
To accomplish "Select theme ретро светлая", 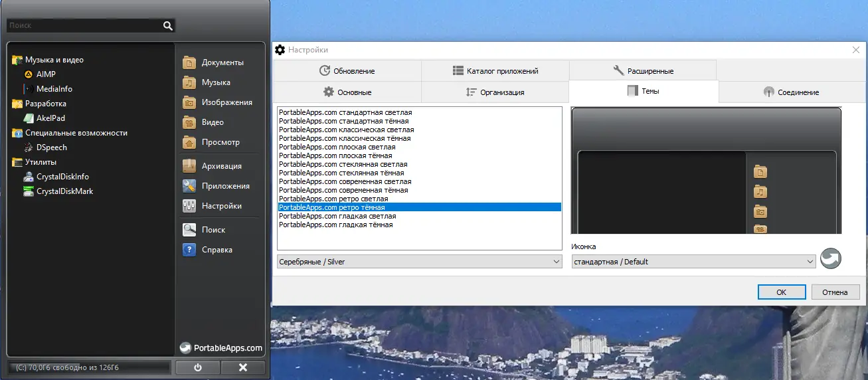I will [419, 199].
